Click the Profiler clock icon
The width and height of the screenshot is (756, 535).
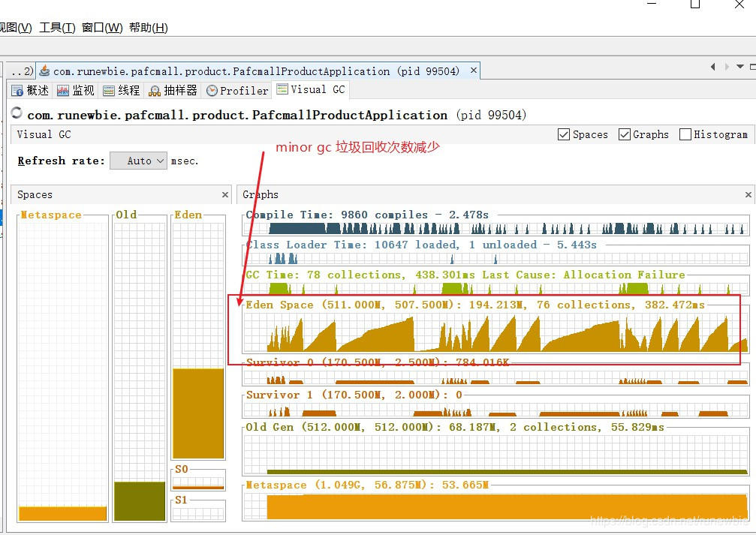(x=212, y=91)
